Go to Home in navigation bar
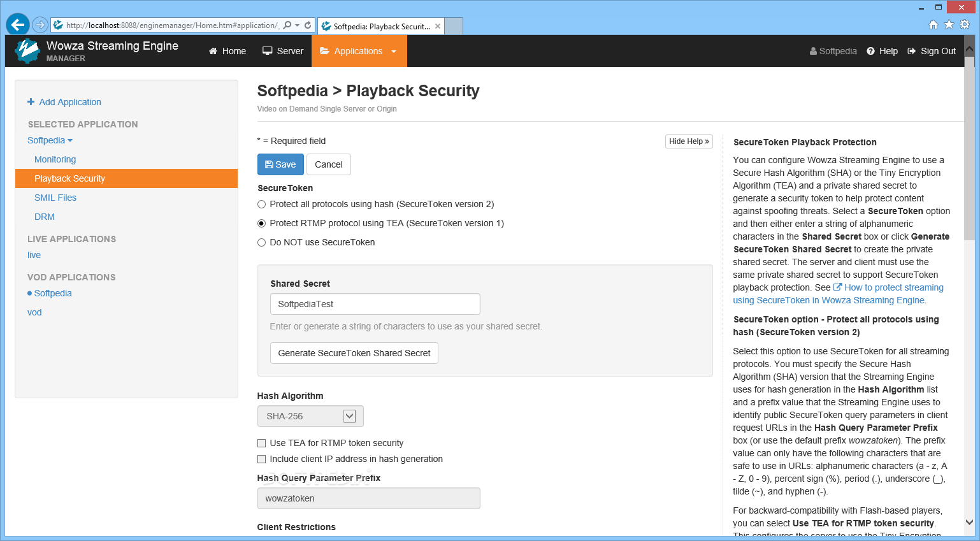Image resolution: width=980 pixels, height=541 pixels. 227,51
